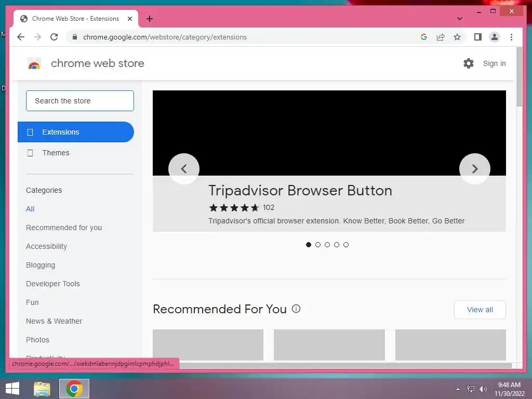Open the Developer Tools category

pos(53,284)
